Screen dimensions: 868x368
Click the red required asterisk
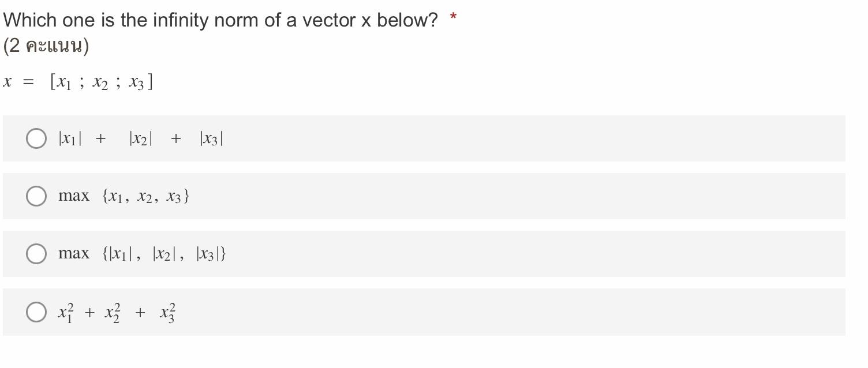point(452,17)
